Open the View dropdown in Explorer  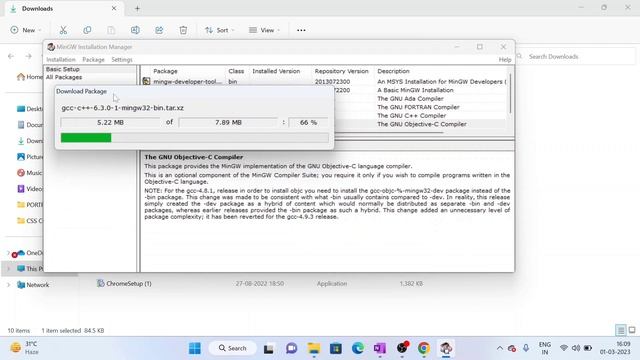coord(264,30)
